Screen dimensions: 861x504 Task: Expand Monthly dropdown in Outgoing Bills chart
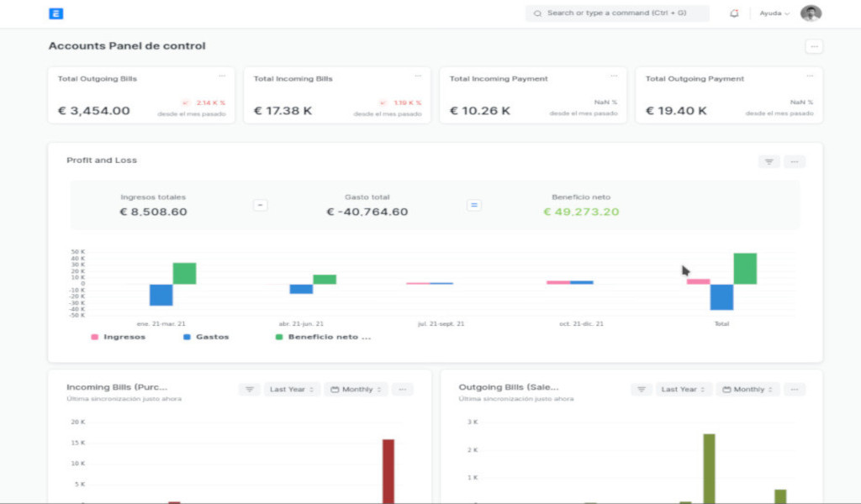point(748,390)
